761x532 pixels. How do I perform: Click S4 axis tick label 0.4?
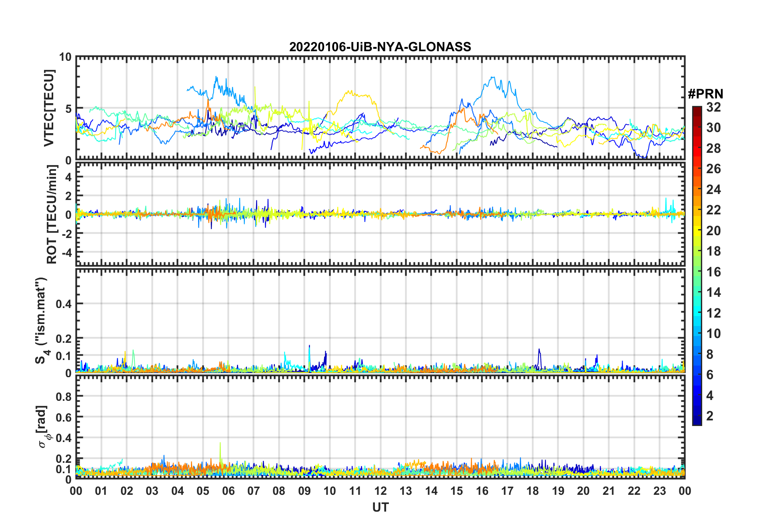tap(64, 304)
